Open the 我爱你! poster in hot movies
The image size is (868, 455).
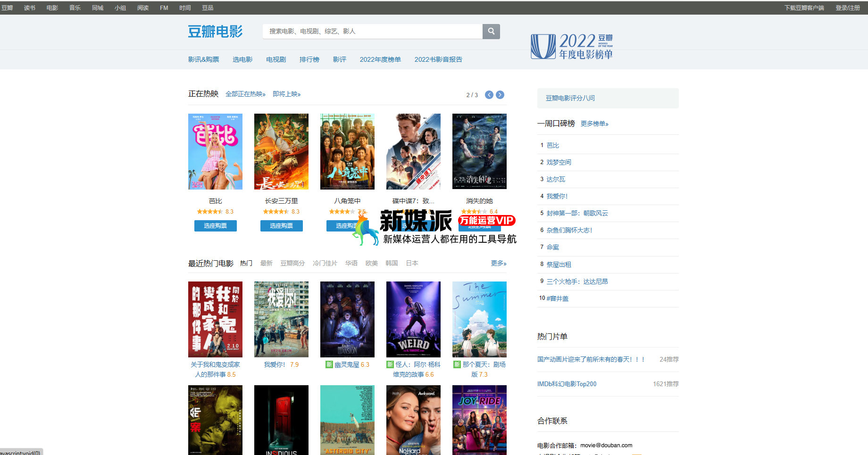(281, 319)
